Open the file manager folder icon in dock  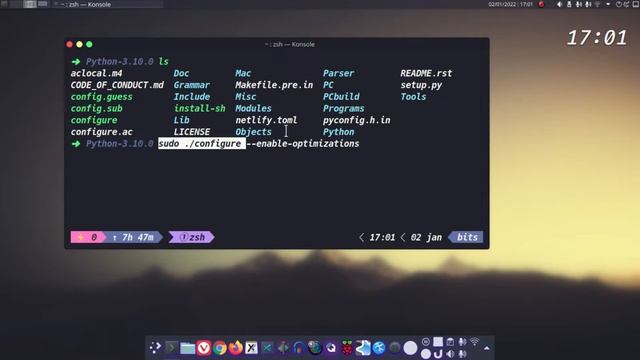(x=188, y=348)
